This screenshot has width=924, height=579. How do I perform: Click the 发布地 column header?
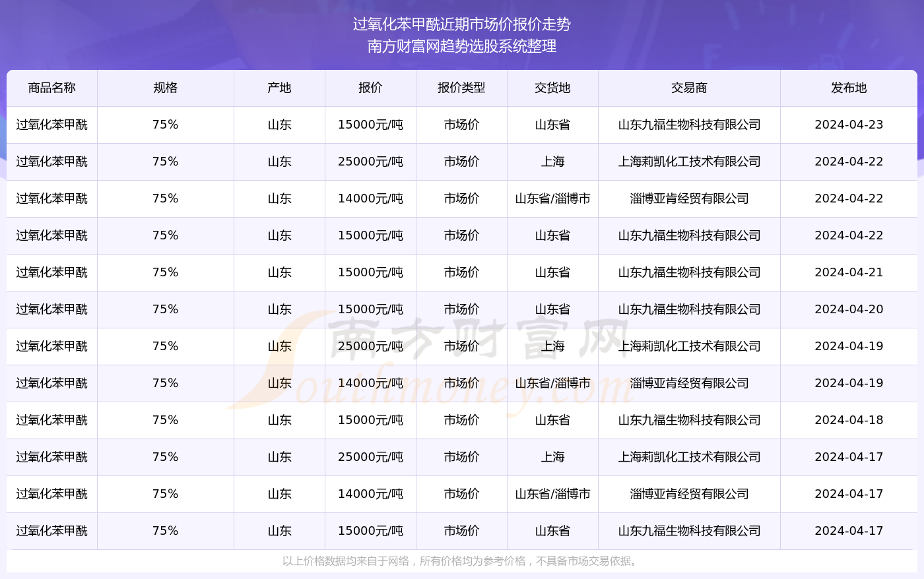(x=849, y=88)
